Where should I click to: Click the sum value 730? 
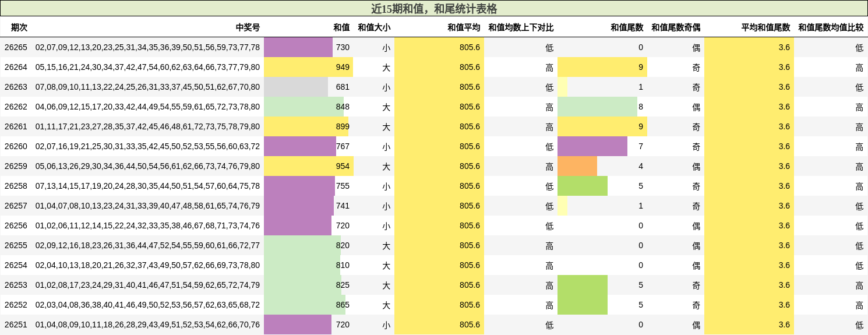(343, 47)
